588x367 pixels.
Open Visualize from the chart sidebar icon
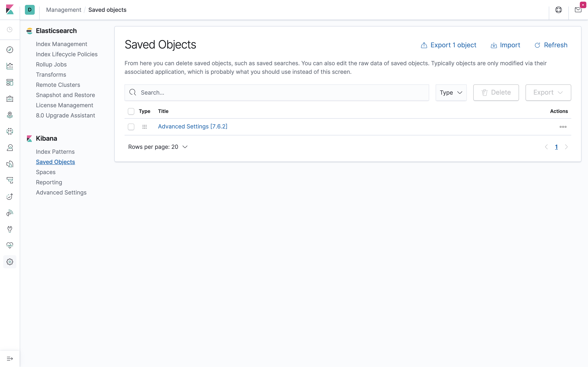tap(10, 66)
